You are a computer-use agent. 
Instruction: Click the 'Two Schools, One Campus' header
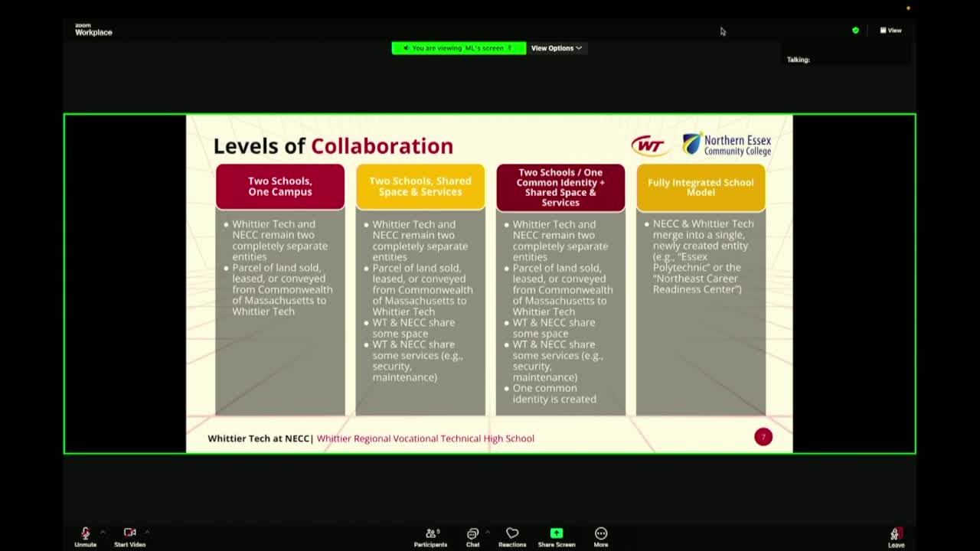pyautogui.click(x=280, y=187)
